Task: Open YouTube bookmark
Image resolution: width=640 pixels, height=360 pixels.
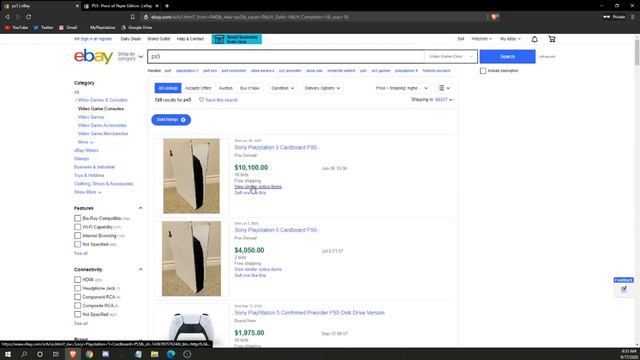Action: click(17, 27)
